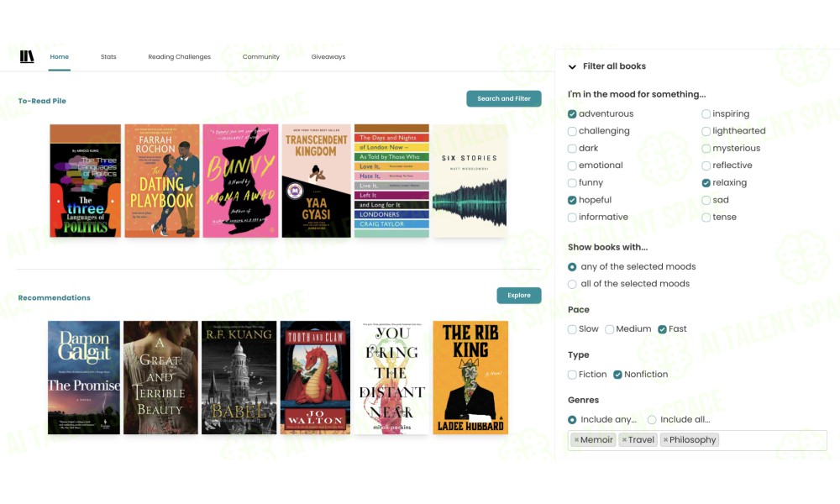Image resolution: width=840 pixels, height=504 pixels.
Task: Check the reflective mood
Action: (x=706, y=165)
